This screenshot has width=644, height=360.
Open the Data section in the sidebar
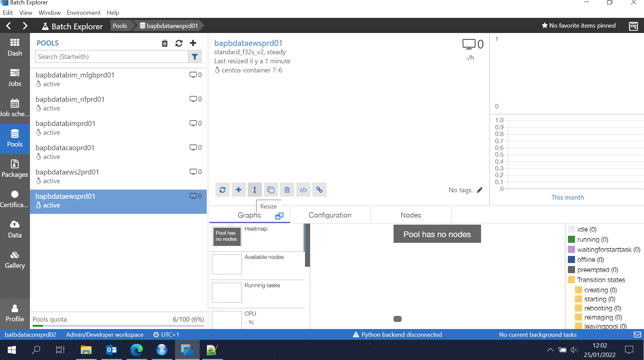click(14, 229)
